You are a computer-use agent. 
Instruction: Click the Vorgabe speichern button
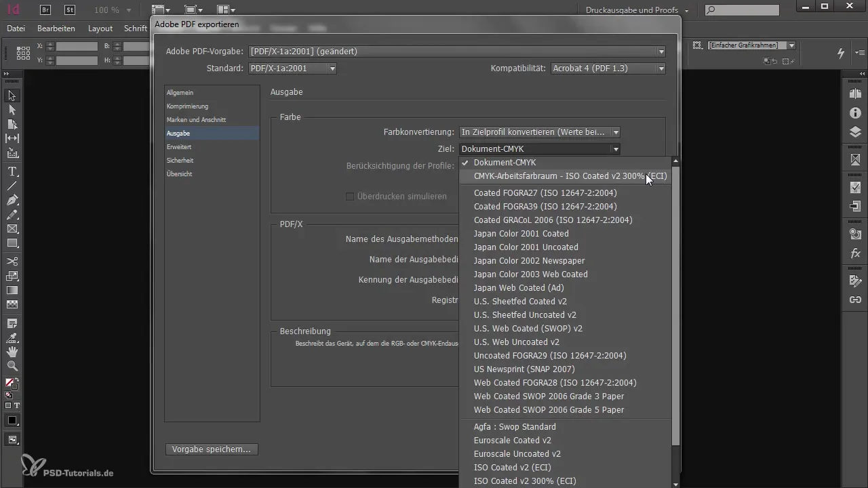tap(212, 449)
